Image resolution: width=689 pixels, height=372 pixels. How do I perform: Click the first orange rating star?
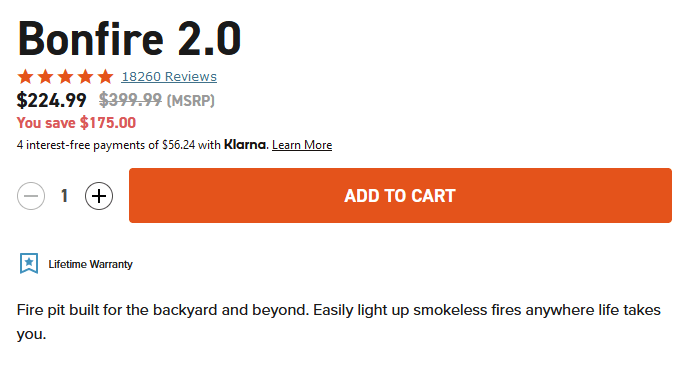pos(25,76)
